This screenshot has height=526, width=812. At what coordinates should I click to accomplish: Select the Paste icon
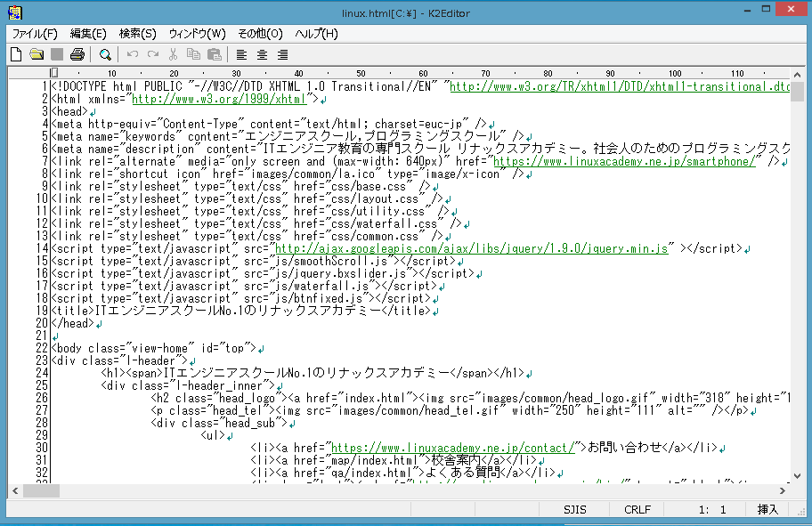coord(214,53)
